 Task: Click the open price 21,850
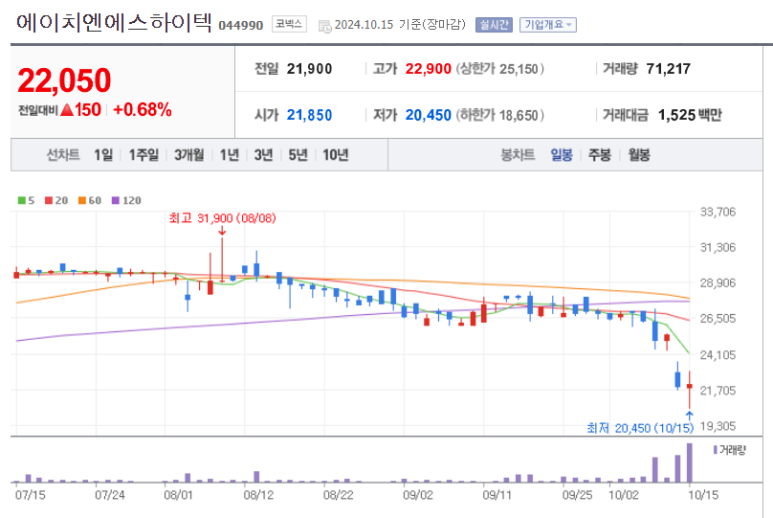click(310, 115)
